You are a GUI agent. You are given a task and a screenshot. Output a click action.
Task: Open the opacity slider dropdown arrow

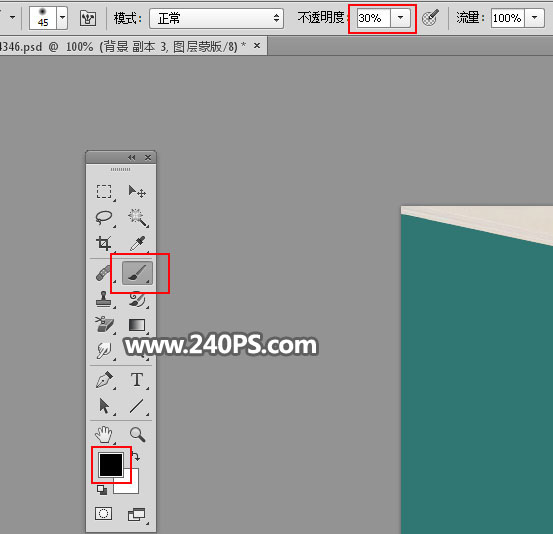[400, 18]
